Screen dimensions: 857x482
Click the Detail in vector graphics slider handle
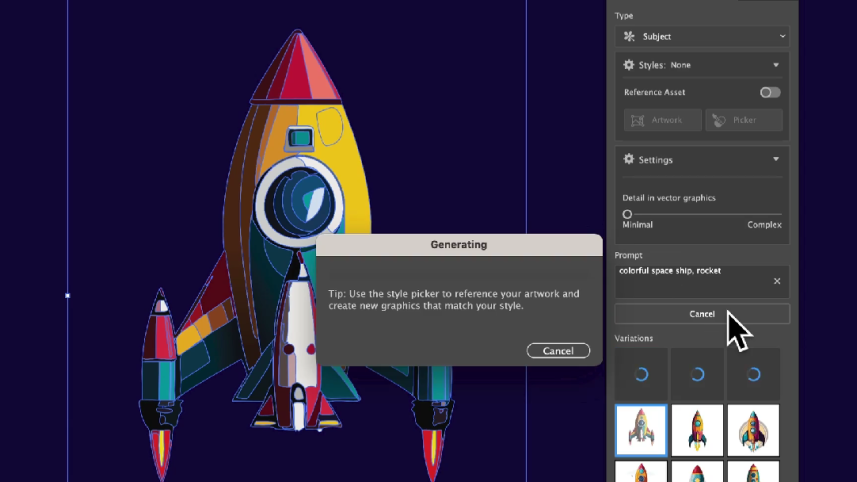[627, 214]
